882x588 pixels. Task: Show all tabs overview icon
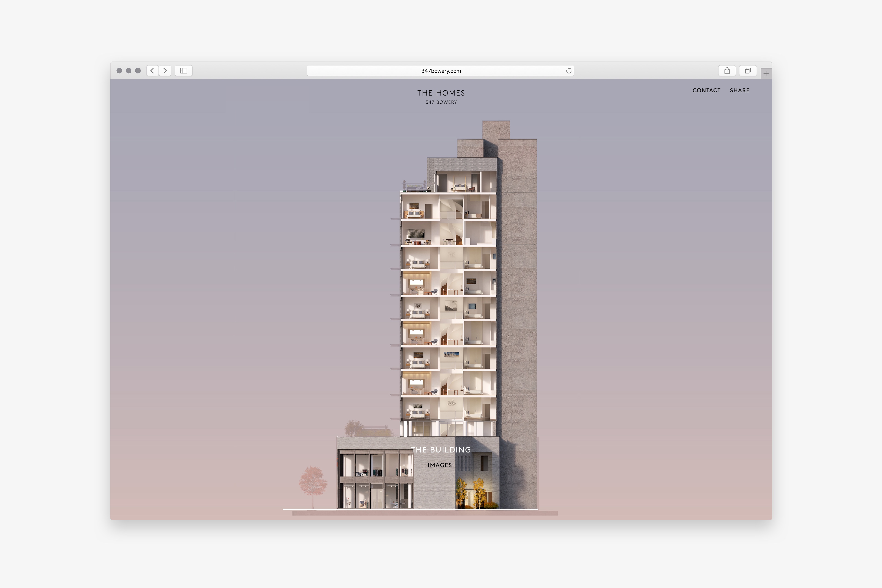point(748,71)
